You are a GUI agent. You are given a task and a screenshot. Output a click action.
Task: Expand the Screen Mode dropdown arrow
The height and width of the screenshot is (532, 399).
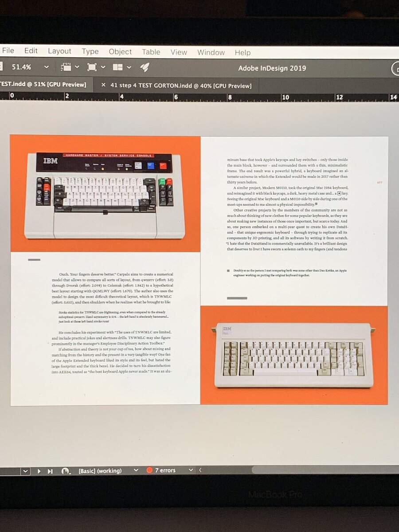click(x=103, y=67)
